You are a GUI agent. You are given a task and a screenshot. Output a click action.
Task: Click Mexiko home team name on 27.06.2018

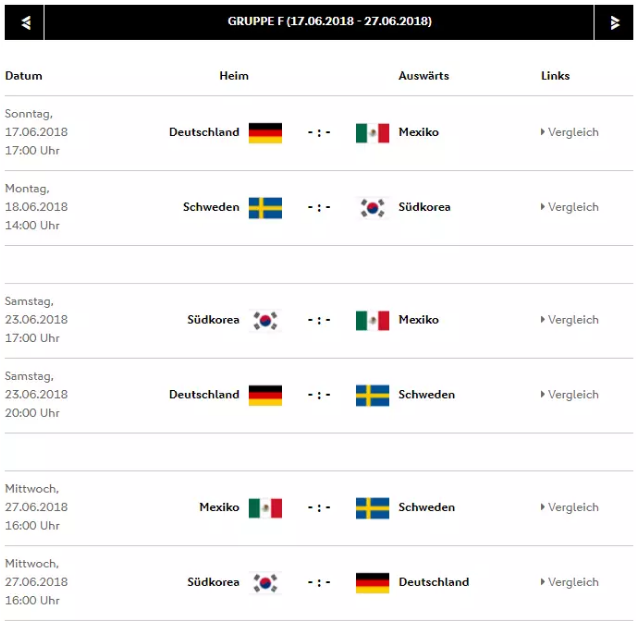[x=219, y=507]
